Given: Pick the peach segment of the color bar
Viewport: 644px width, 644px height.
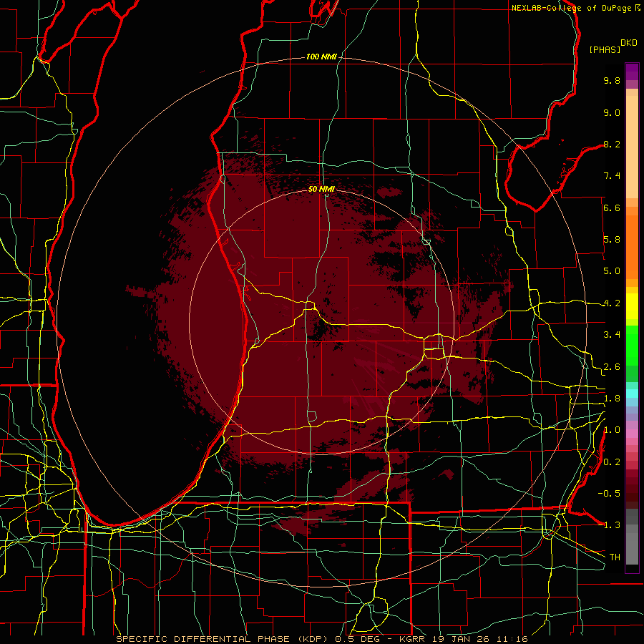Looking at the screenshot, I should [632, 146].
